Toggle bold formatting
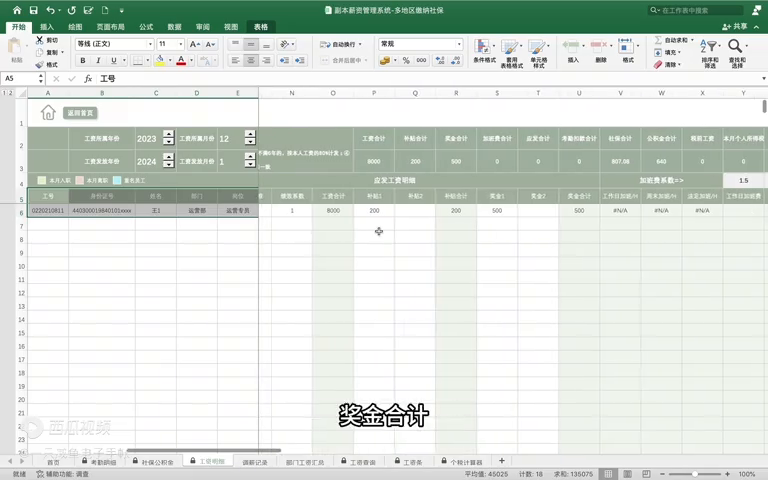Image resolution: width=768 pixels, height=480 pixels. pos(83,61)
